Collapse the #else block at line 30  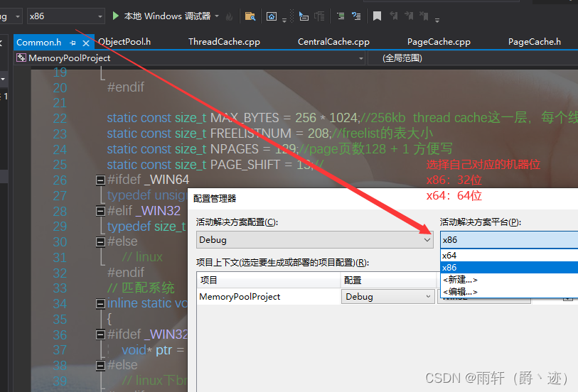coord(100,242)
